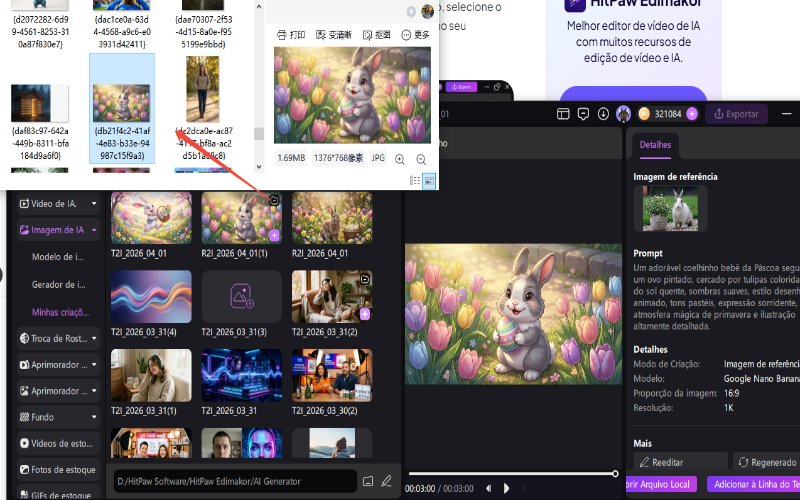Viewport: 800px width, 500px height.
Task: Click the Reeditar button
Action: (x=681, y=462)
